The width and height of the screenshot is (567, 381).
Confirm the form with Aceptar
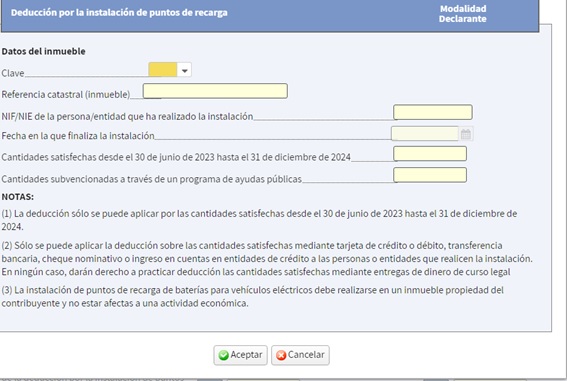240,355
